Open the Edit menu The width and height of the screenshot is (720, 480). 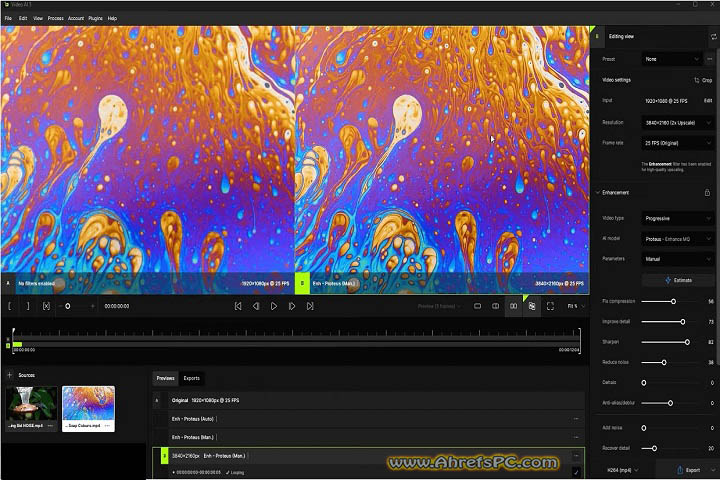[x=23, y=18]
